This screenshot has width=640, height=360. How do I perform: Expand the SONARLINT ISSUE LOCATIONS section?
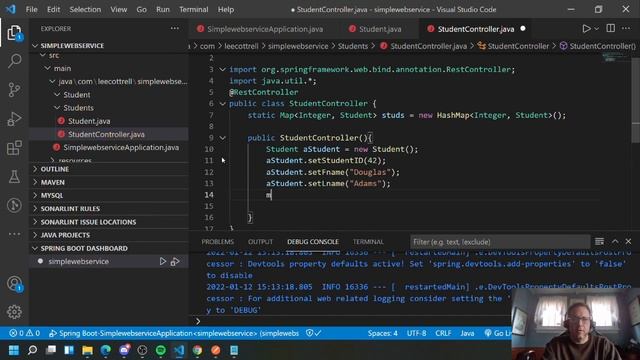click(x=109, y=222)
